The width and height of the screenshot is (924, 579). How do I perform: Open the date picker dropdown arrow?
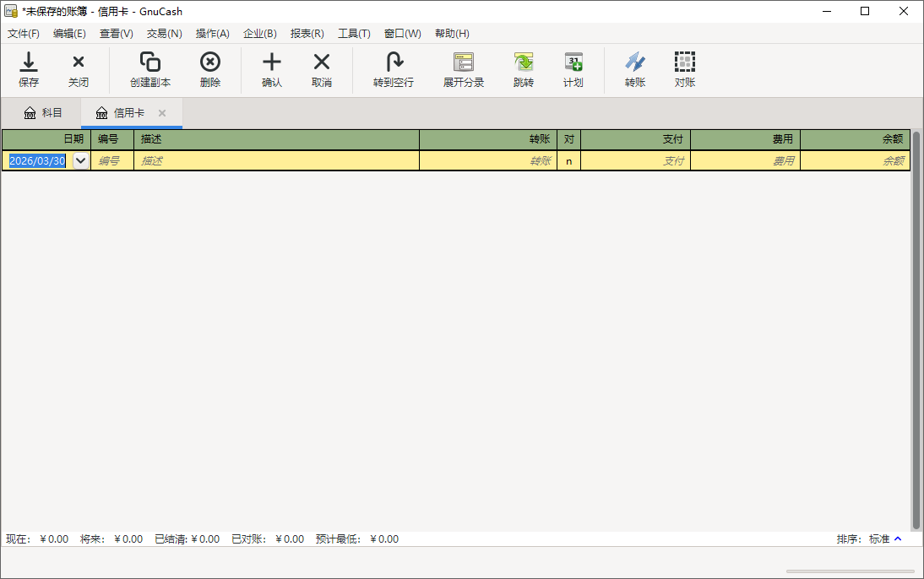81,161
